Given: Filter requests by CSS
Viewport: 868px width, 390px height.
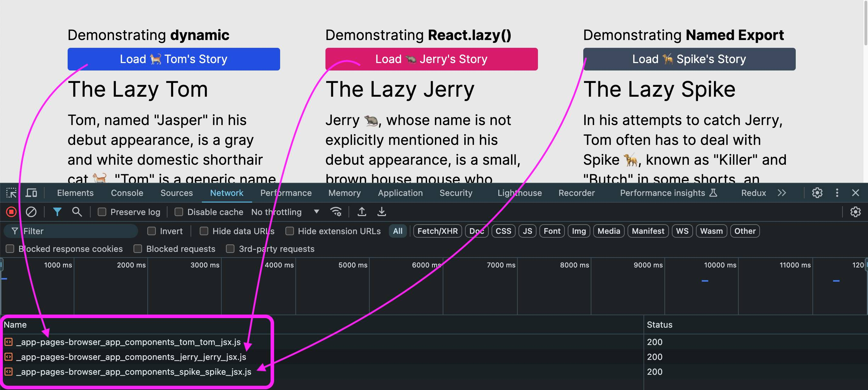Looking at the screenshot, I should coord(503,231).
